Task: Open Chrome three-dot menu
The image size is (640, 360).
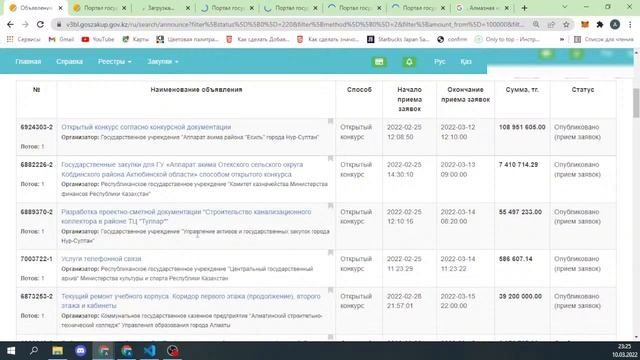Action: [630, 24]
